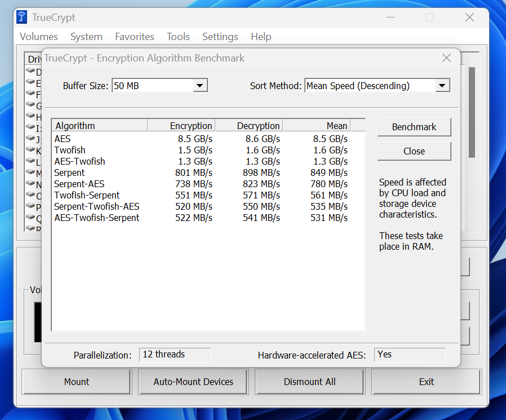Viewport: 506px width, 420px height.
Task: Select drive N: icon in drive list
Action: pos(30,183)
